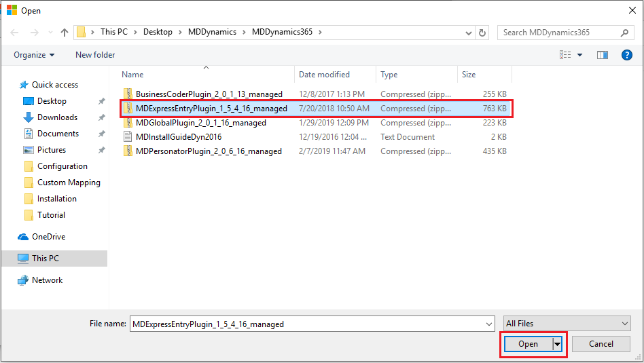Image resolution: width=644 pixels, height=363 pixels.
Task: Toggle the preview pane icon
Action: (602, 55)
